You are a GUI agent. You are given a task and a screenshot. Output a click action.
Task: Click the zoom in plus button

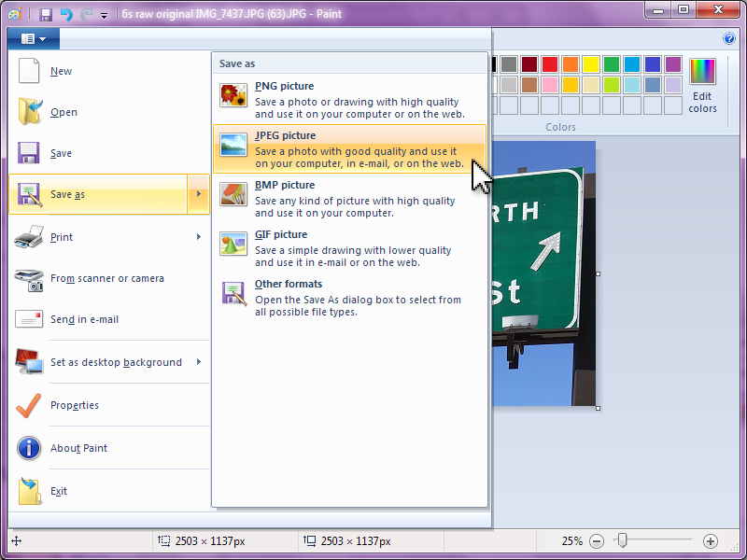click(711, 541)
